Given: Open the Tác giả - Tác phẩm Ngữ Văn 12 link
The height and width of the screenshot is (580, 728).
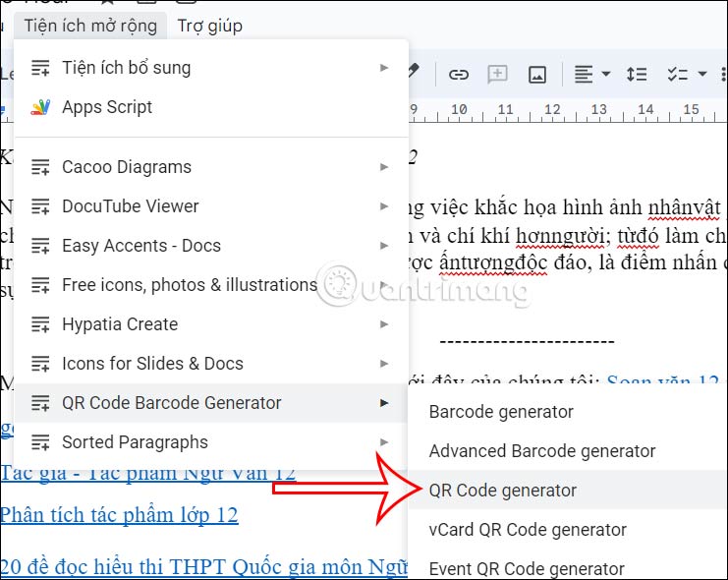Looking at the screenshot, I should point(147,474).
